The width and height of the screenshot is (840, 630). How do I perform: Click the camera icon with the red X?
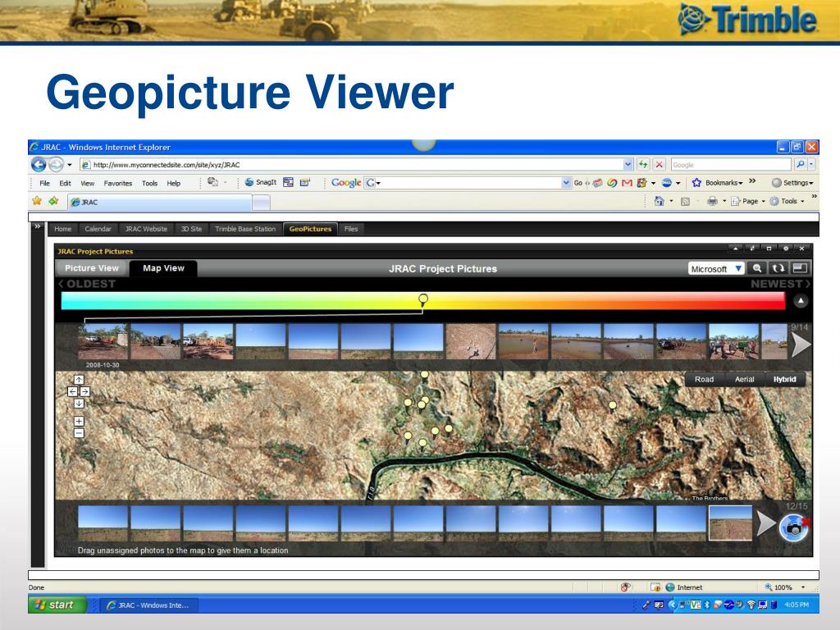tap(794, 527)
